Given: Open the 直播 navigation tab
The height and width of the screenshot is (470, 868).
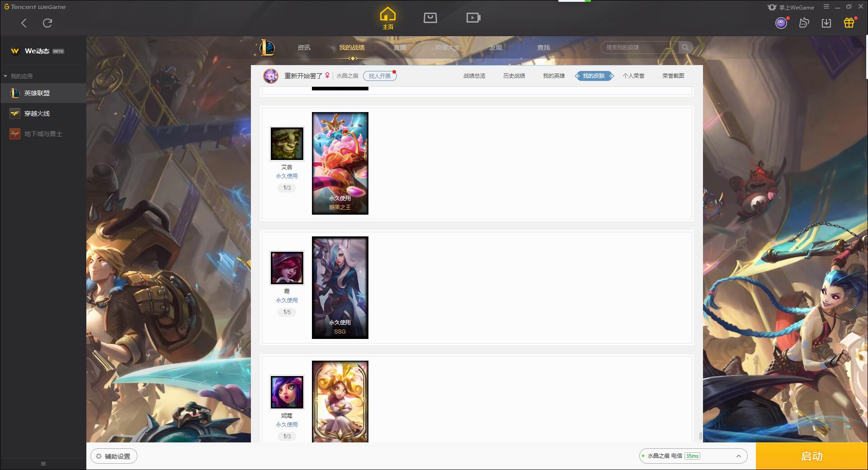Looking at the screenshot, I should [400, 47].
